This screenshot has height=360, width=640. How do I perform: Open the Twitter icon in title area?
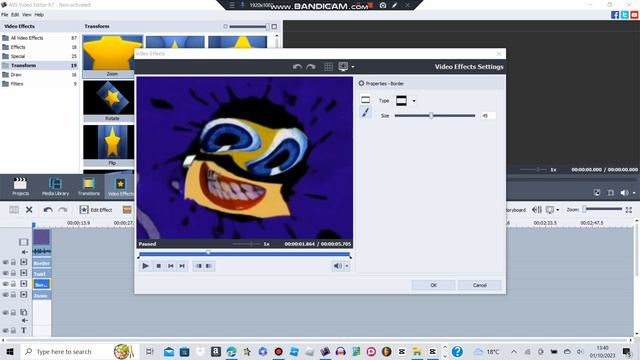(624, 15)
